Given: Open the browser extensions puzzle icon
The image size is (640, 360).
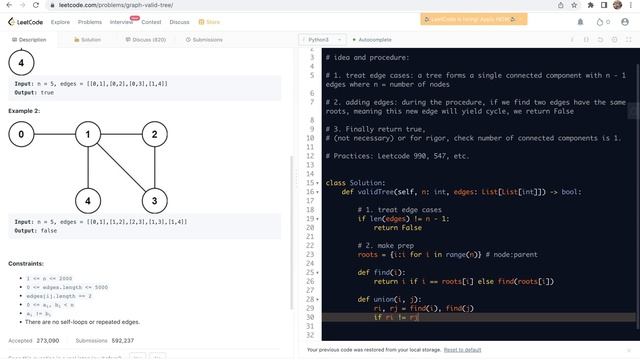Looking at the screenshot, I should point(590,5).
